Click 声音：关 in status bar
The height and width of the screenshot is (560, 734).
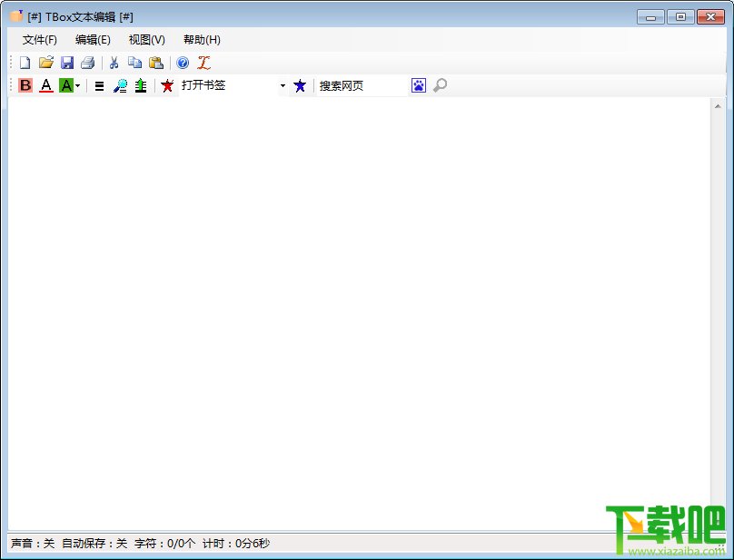click(33, 544)
